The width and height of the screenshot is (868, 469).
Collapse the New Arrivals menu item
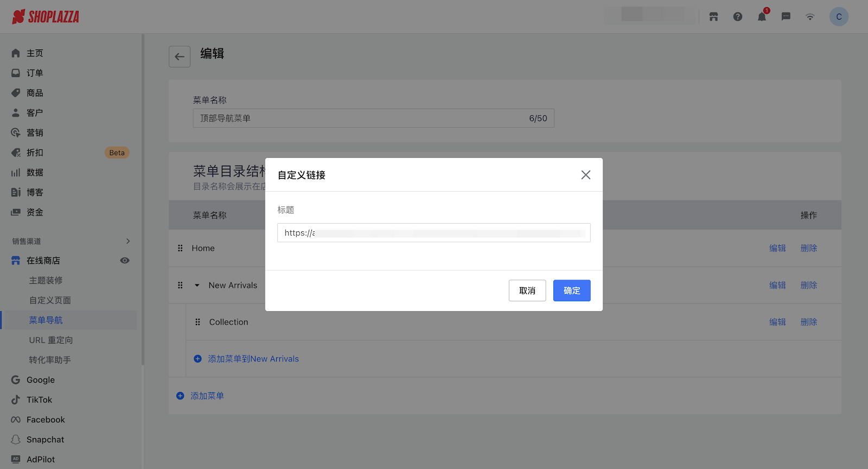tap(197, 286)
